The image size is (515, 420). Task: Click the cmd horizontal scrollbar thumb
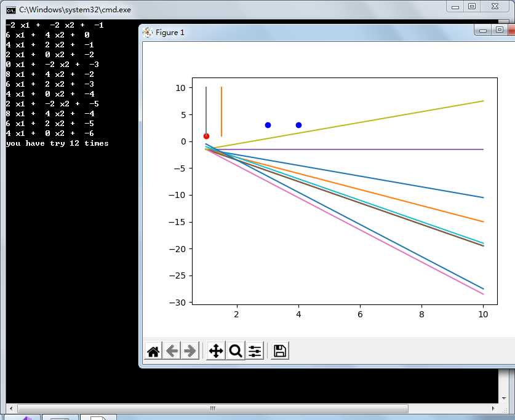[213, 408]
